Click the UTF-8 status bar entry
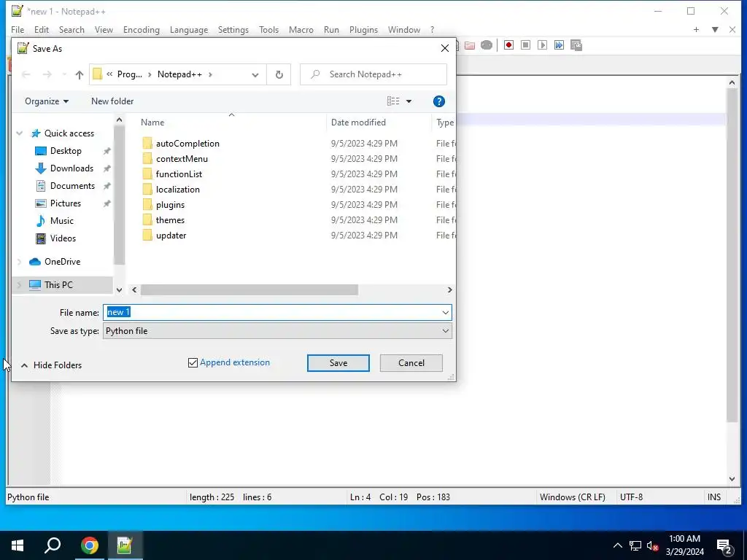Image resolution: width=747 pixels, height=560 pixels. (631, 497)
